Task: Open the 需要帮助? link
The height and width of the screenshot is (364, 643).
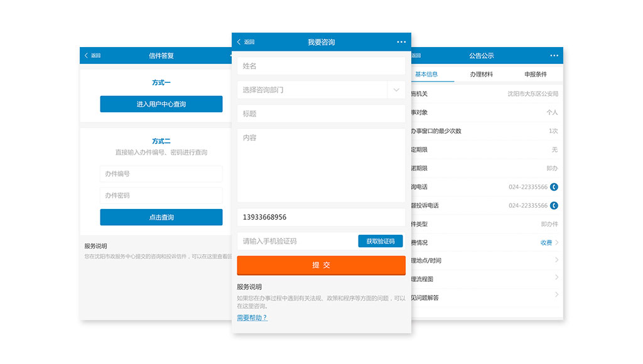Action: pyautogui.click(x=252, y=318)
